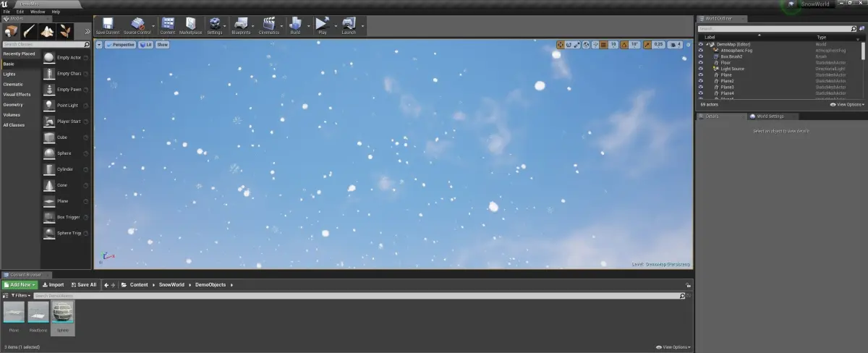
Task: Select the Paint mode brush icon
Action: click(x=29, y=31)
